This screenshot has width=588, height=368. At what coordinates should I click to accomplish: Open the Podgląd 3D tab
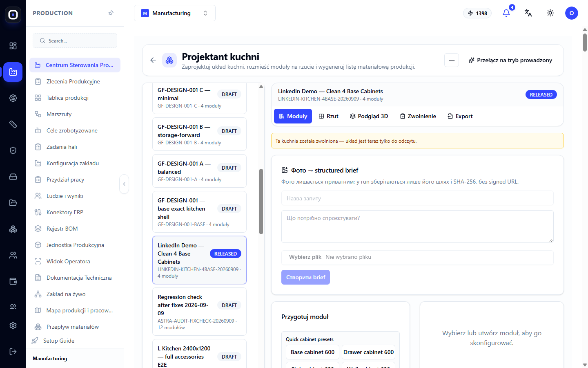coord(369,116)
